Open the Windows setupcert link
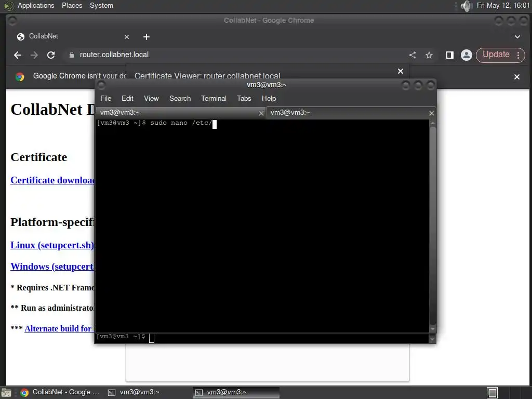Image resolution: width=532 pixels, height=399 pixels. 52,267
